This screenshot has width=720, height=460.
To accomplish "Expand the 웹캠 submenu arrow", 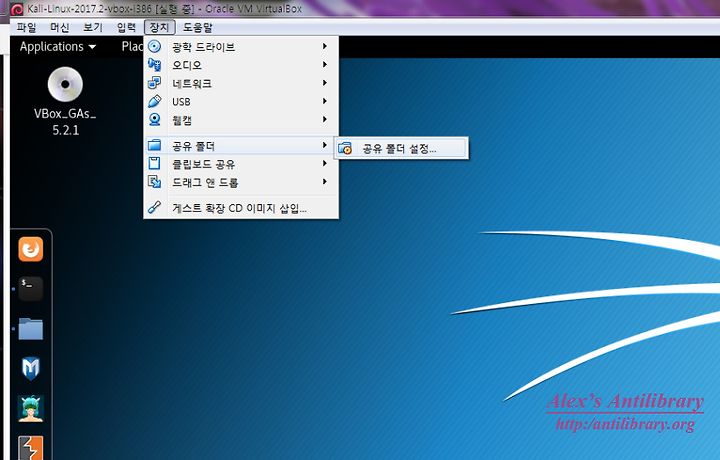I will pyautogui.click(x=325, y=119).
